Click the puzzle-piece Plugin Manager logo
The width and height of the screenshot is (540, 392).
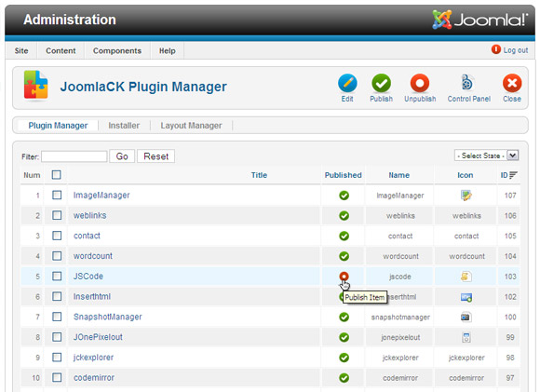click(35, 86)
